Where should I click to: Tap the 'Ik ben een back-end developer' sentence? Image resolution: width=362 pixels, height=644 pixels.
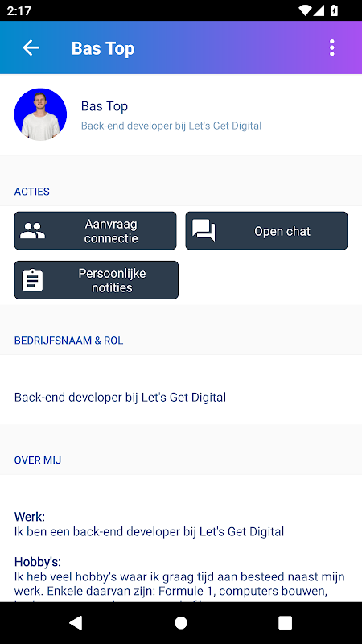coord(150,531)
